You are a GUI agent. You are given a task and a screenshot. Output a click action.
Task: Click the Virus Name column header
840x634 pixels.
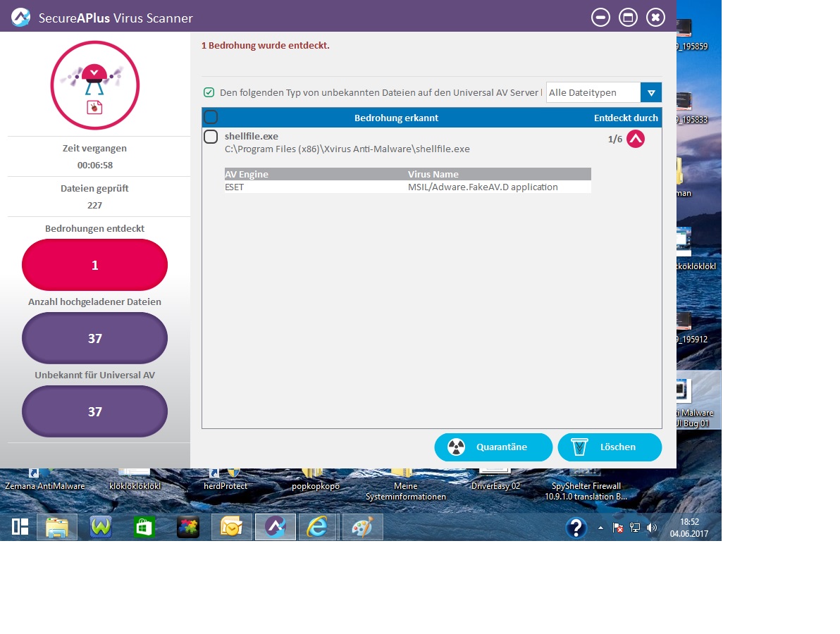point(433,174)
